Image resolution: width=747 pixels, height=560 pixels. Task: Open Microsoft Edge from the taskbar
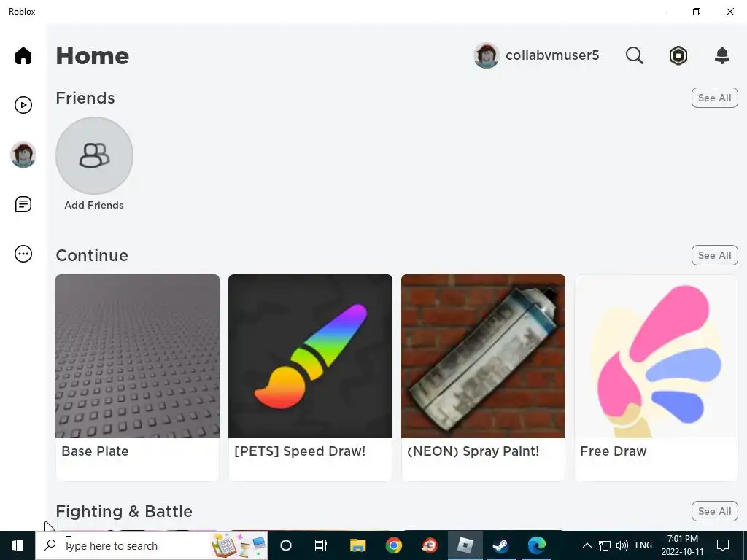536,545
